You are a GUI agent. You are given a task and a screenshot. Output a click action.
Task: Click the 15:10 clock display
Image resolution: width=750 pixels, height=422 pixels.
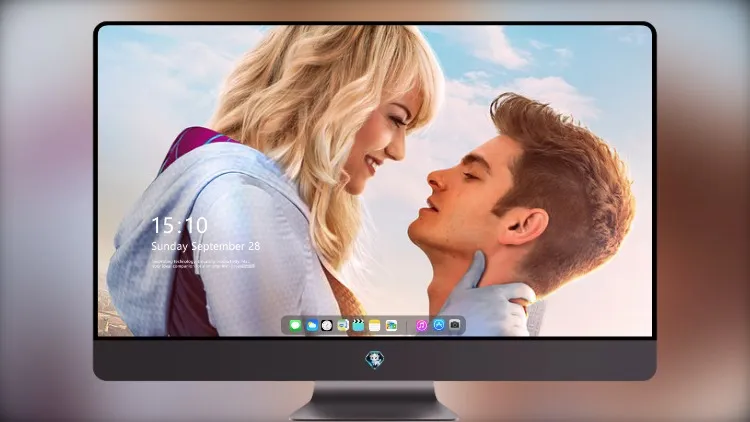pyautogui.click(x=179, y=225)
